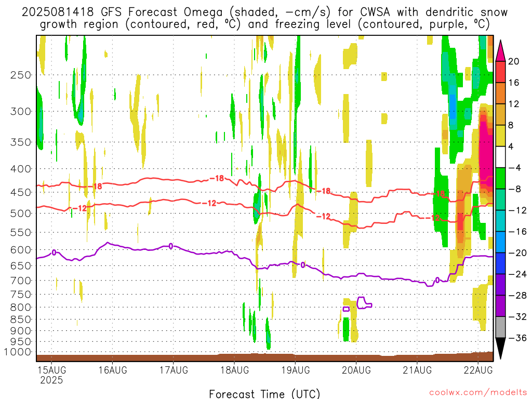The image size is (532, 399).
Task: Click the yellow colorbar swatch between 4 and 8
Action: (500, 136)
